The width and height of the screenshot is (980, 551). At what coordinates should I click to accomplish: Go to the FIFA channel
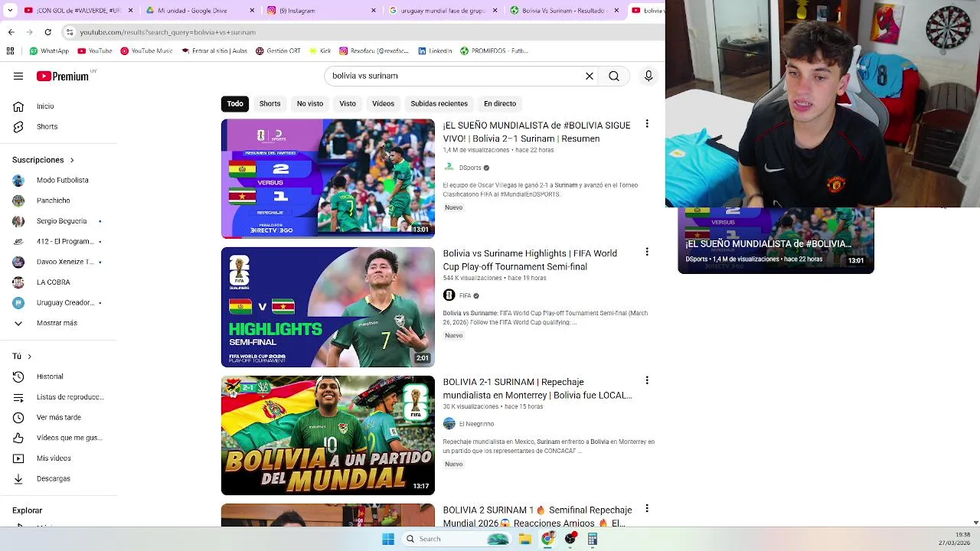tap(465, 295)
